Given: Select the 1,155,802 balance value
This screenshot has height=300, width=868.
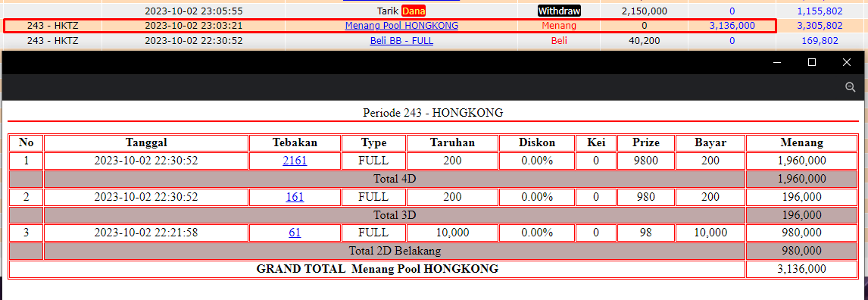Looking at the screenshot, I should point(820,11).
